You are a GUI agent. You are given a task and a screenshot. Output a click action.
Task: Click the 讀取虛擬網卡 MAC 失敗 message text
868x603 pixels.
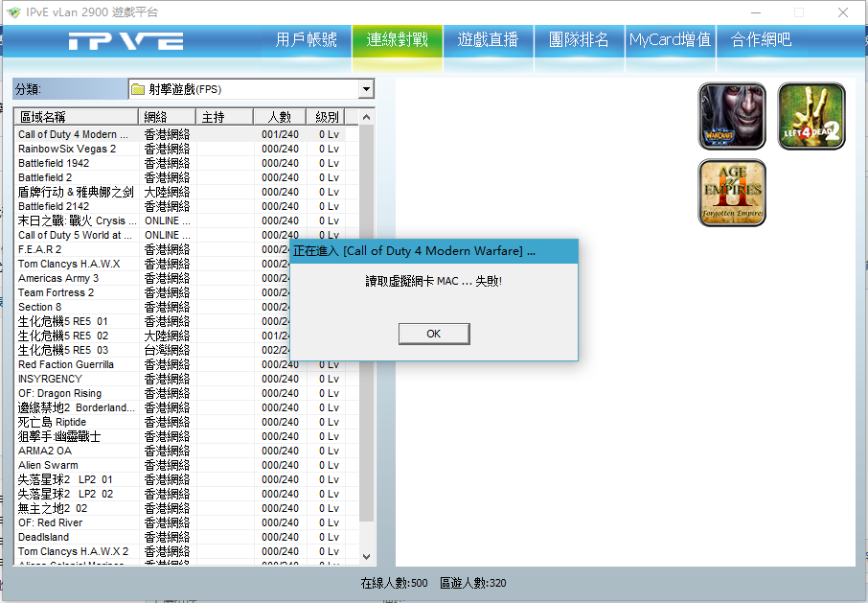coord(433,281)
